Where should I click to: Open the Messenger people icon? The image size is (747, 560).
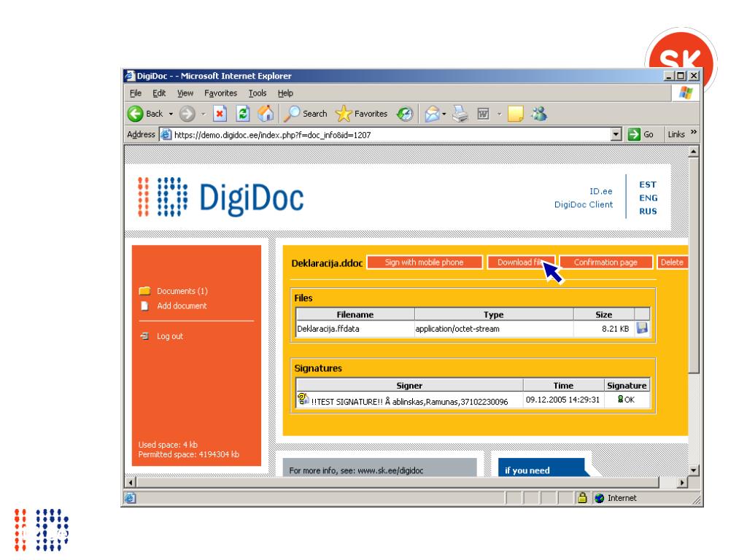(x=539, y=114)
